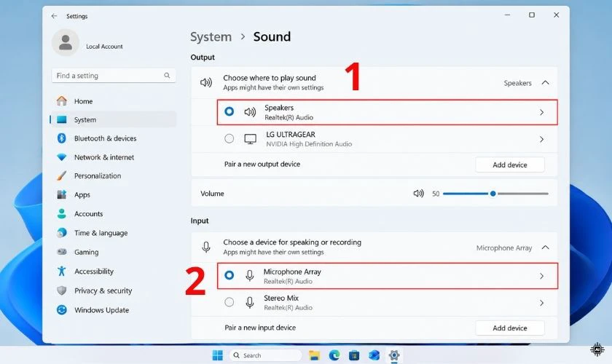The height and width of the screenshot is (364, 612).
Task: Open LG ULTRAGEAR properties via its chevron
Action: click(541, 139)
